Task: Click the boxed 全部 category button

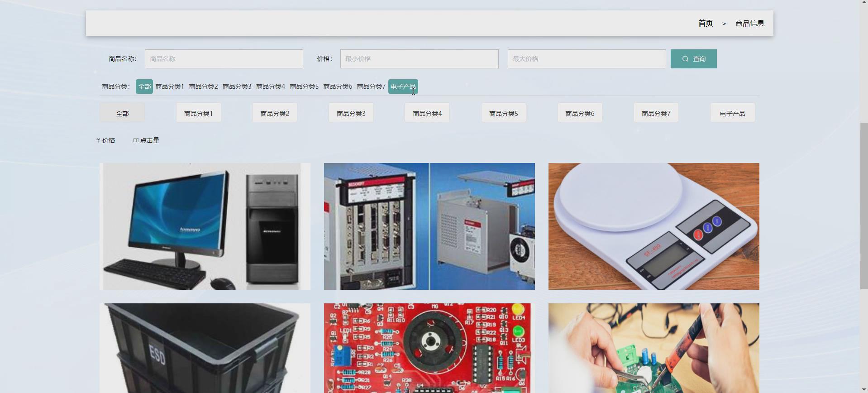Action: tap(122, 113)
